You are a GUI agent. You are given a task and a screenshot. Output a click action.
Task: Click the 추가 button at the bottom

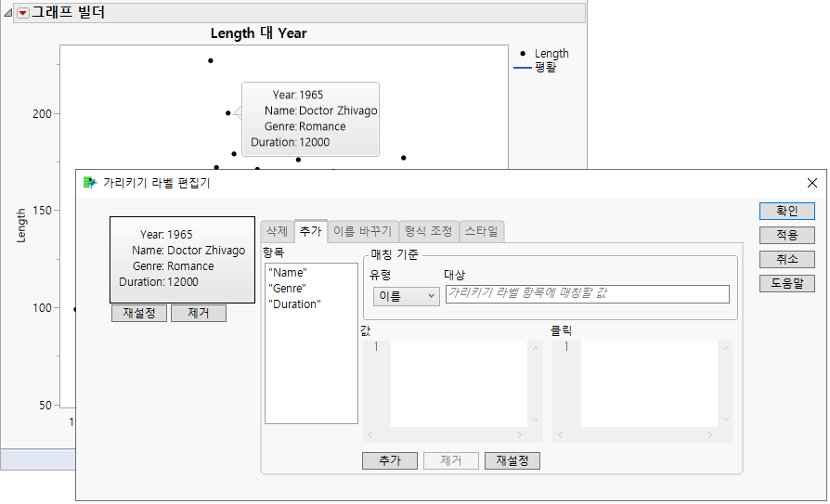coord(390,460)
